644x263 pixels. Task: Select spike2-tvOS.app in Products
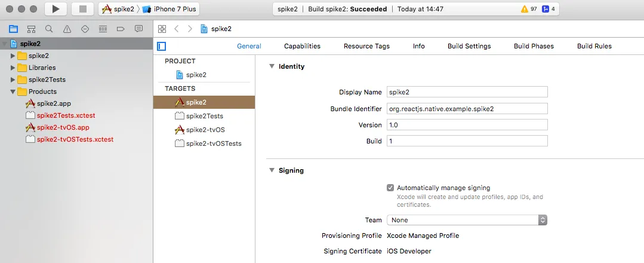pos(63,127)
